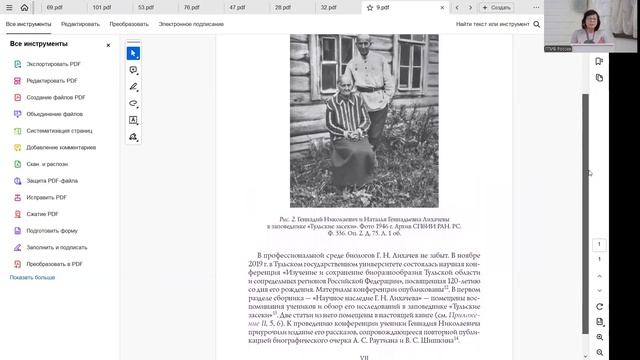The image size is (640, 360).
Task: Switch to the 28.pdf tab
Action: tap(282, 7)
